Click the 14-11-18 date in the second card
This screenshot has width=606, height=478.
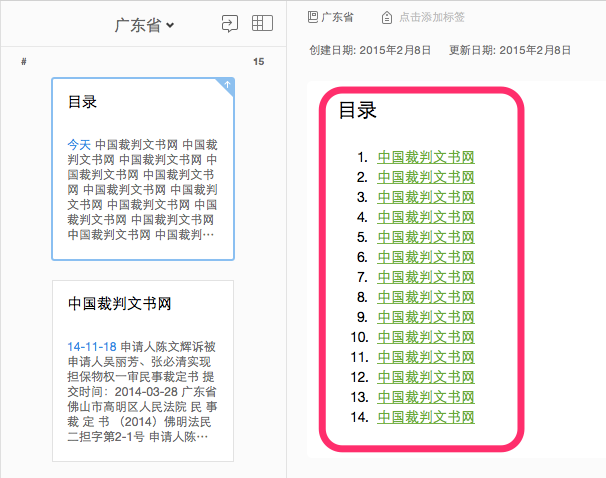click(x=92, y=347)
